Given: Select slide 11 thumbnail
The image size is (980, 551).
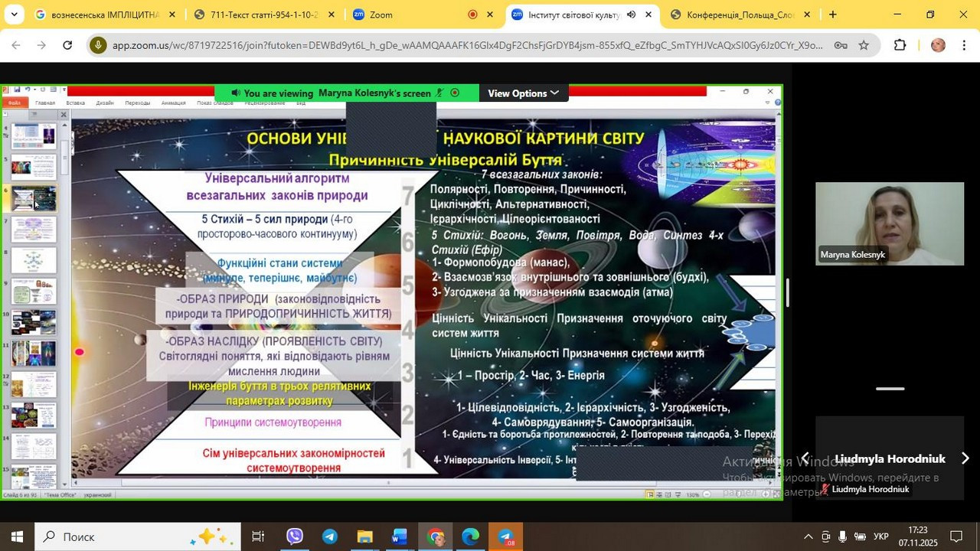Looking at the screenshot, I should 34,354.
